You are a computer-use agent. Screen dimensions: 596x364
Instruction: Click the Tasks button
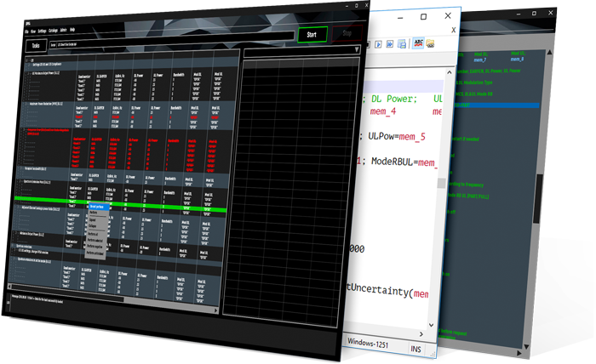36,46
